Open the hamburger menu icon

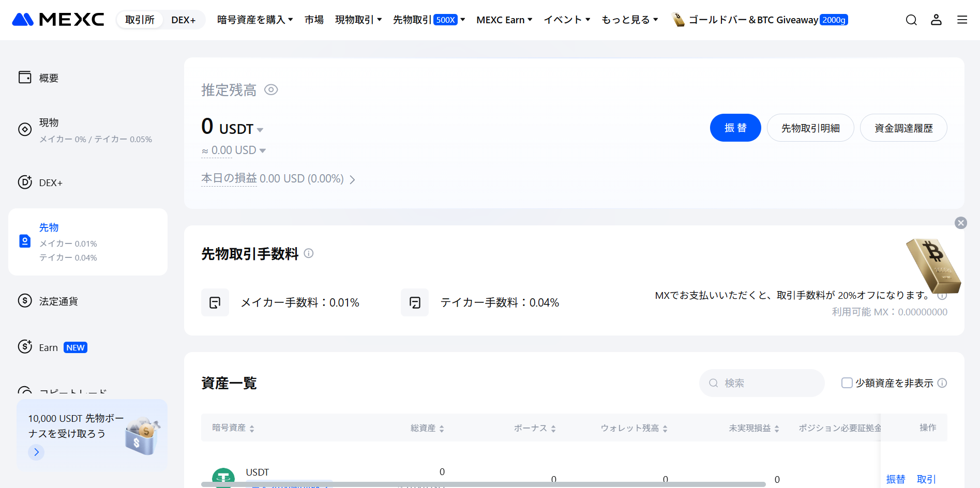(962, 19)
